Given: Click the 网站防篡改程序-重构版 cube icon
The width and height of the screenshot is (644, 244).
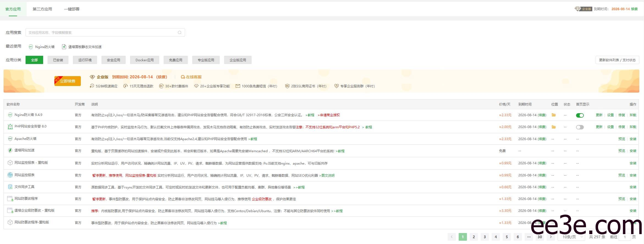Looking at the screenshot, I should point(10,222).
